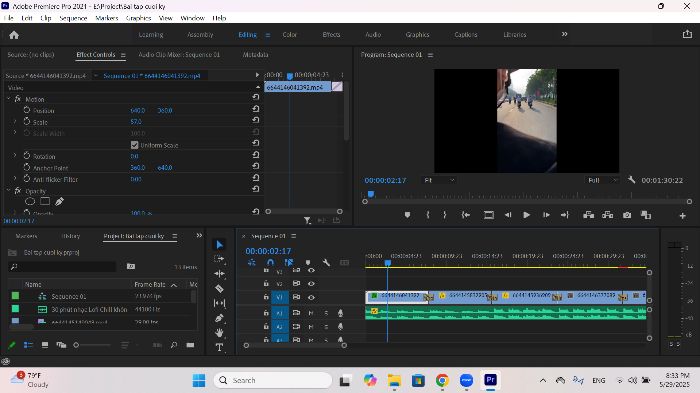Switch to Color workspace

pyautogui.click(x=289, y=34)
